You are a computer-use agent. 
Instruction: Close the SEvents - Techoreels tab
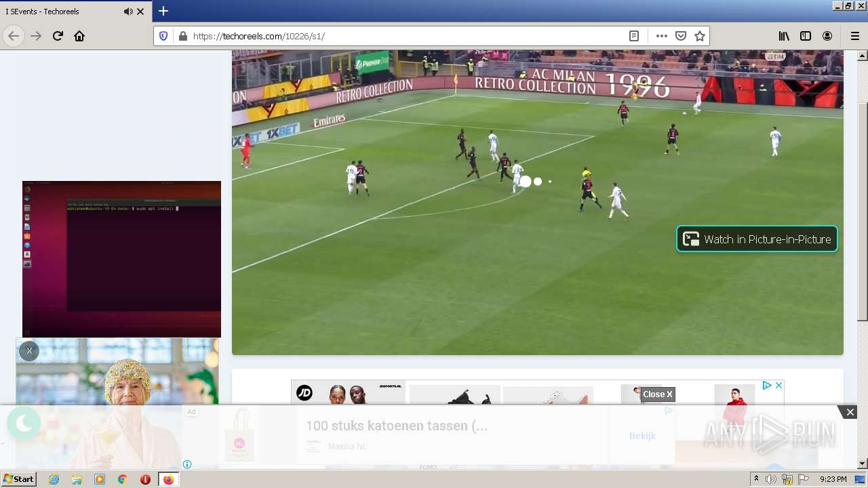point(140,12)
